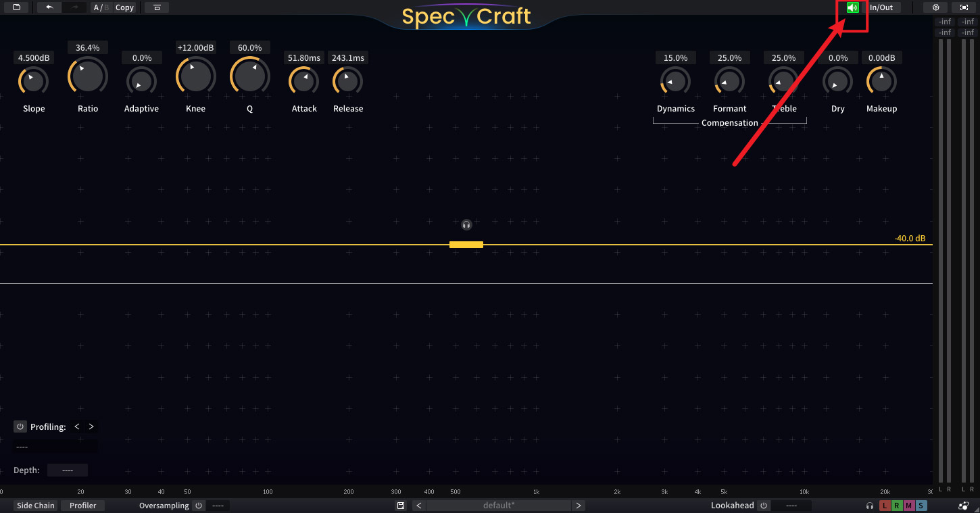Click the 15.0% Dynamics value field

tap(676, 58)
